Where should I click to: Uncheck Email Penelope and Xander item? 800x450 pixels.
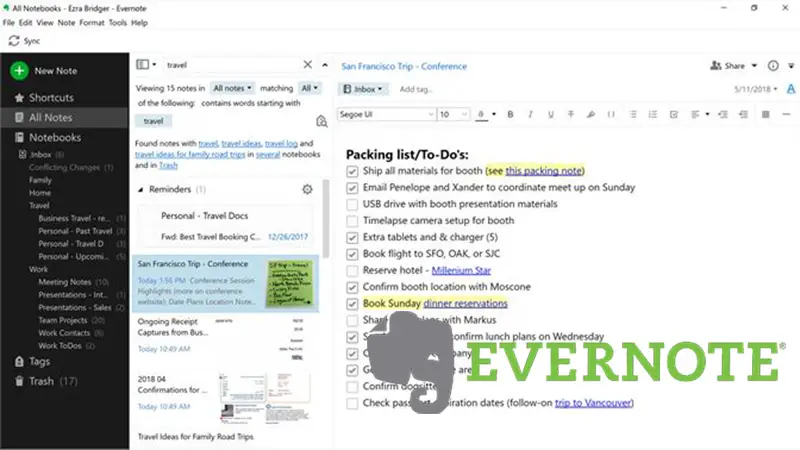(x=352, y=188)
